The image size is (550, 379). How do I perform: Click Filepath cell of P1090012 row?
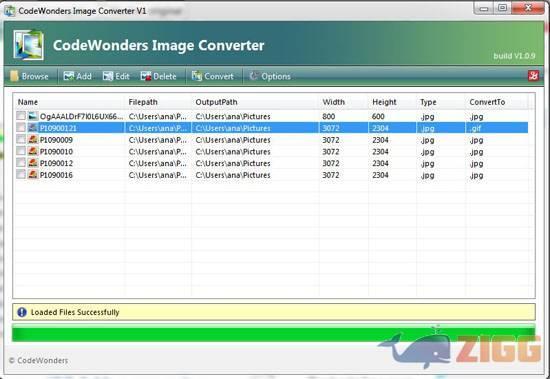pyautogui.click(x=157, y=163)
